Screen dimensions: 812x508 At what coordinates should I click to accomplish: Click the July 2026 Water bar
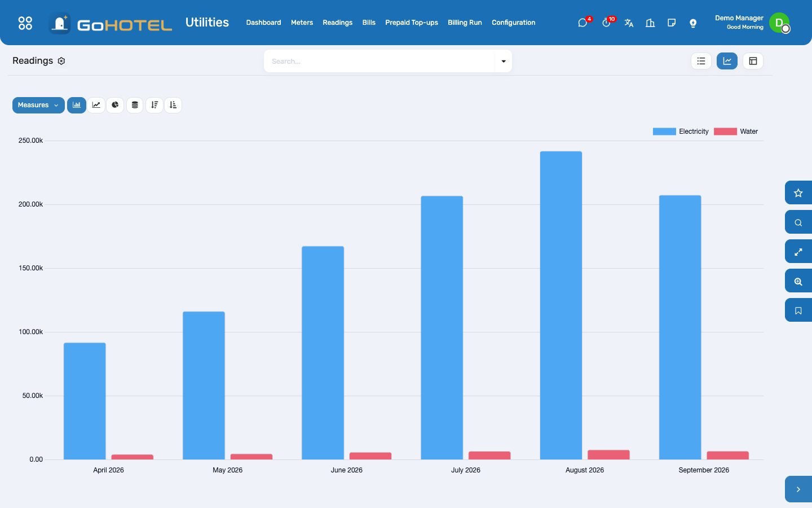[489, 456]
